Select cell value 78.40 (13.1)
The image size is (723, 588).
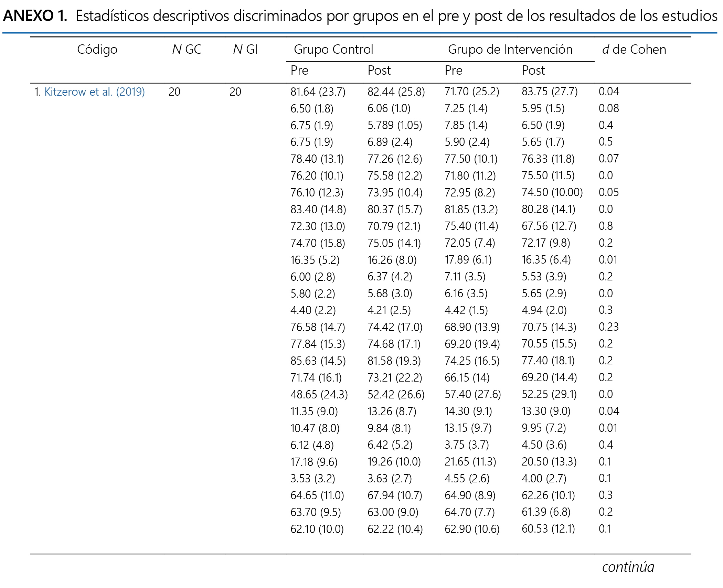click(x=317, y=159)
